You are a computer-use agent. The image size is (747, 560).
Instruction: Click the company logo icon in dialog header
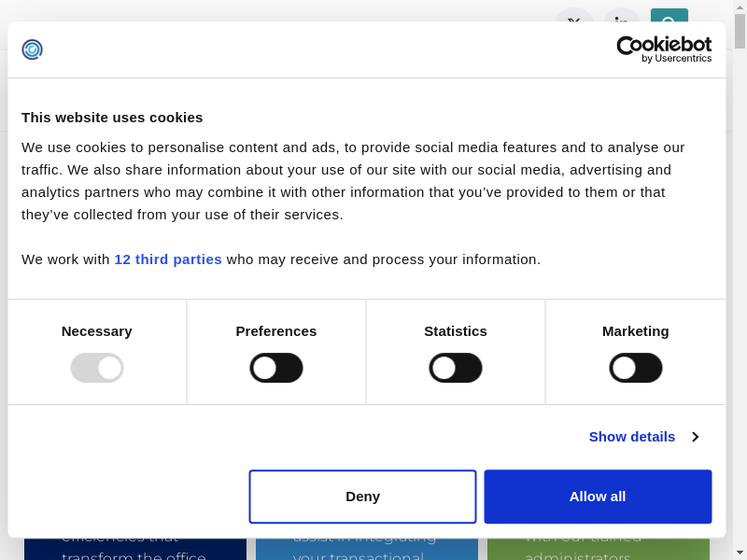33,49
